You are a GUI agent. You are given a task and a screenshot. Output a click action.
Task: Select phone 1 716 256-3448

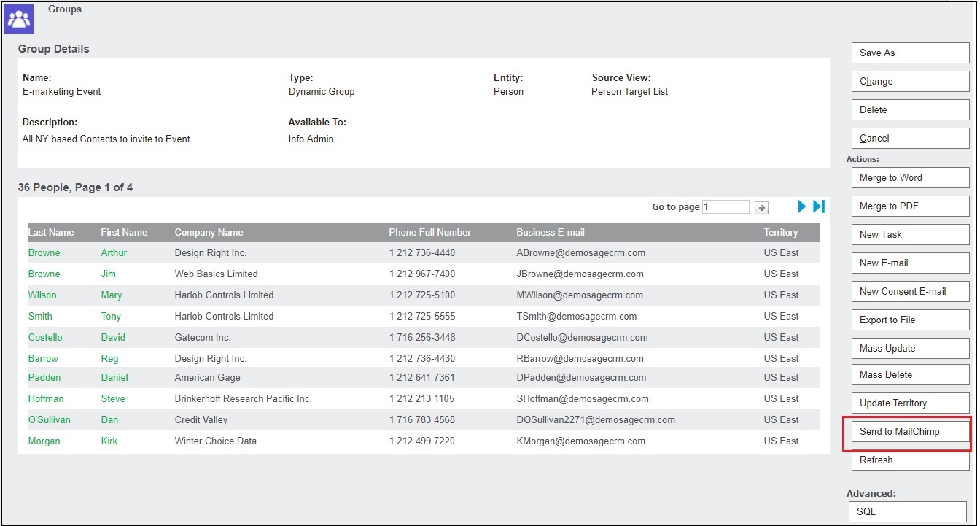click(x=422, y=337)
